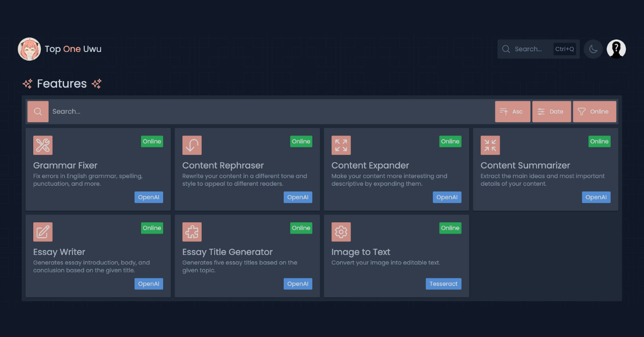Click the Tesseract tag on Image to Text
Screen dimensions: 644x337
click(443, 284)
